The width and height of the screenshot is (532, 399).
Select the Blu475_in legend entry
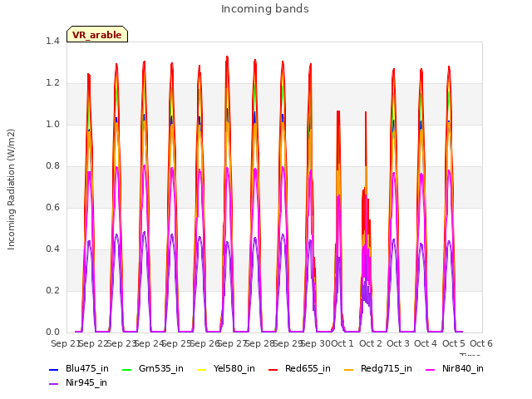79,368
